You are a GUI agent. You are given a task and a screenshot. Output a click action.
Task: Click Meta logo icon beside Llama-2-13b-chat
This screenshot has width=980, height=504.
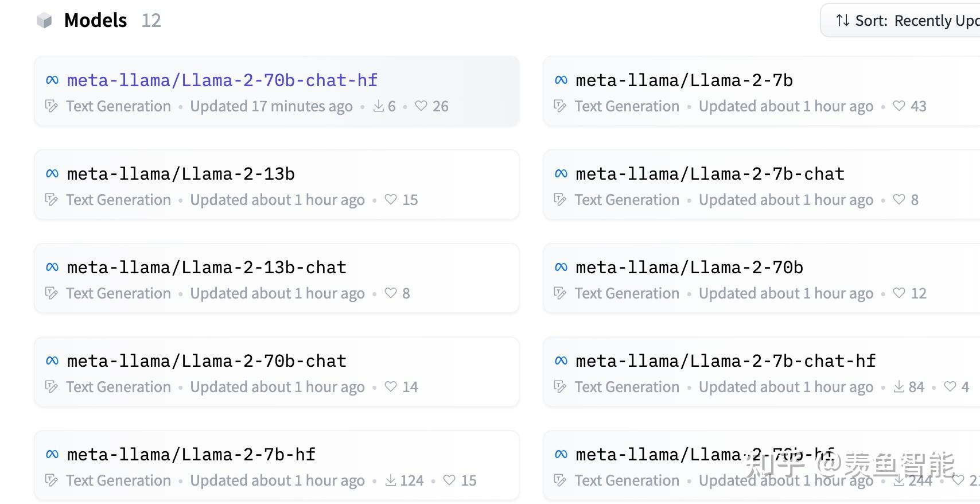[x=52, y=267]
